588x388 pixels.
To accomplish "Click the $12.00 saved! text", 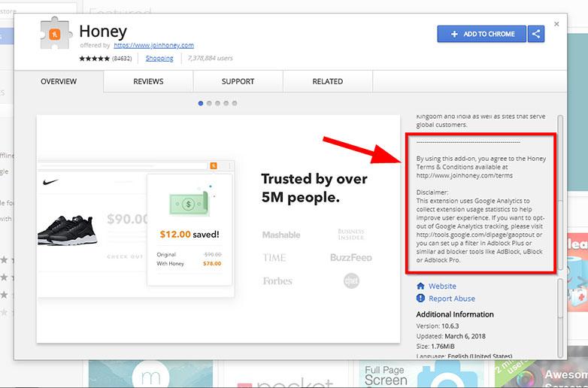I will (x=189, y=235).
